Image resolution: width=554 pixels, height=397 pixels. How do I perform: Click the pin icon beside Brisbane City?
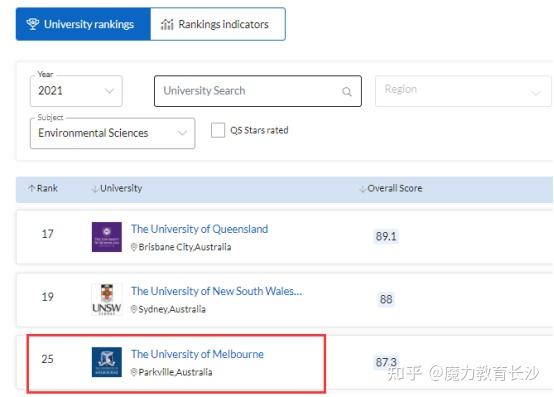pyautogui.click(x=134, y=247)
